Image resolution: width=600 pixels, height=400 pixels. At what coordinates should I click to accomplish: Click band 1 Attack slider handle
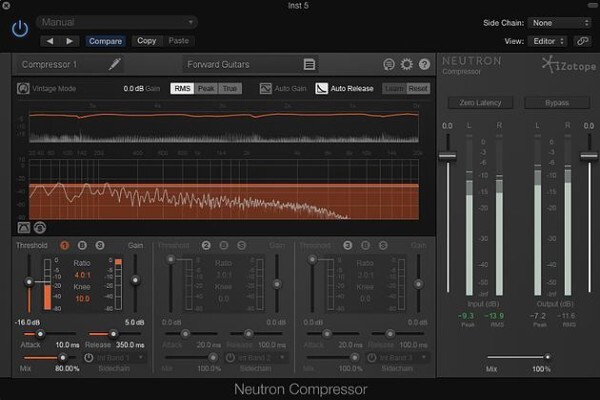click(x=40, y=334)
